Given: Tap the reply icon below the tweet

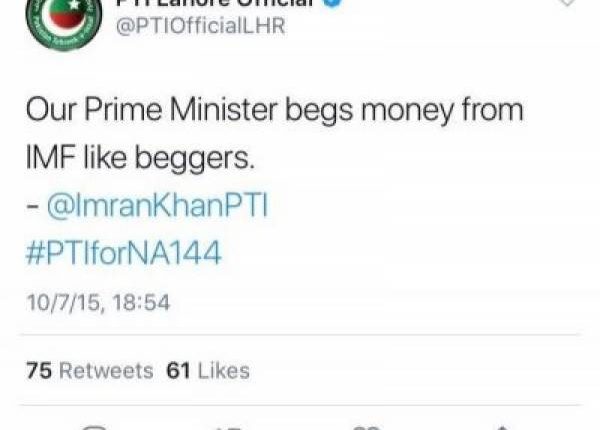Looking at the screenshot, I should coord(94,427).
